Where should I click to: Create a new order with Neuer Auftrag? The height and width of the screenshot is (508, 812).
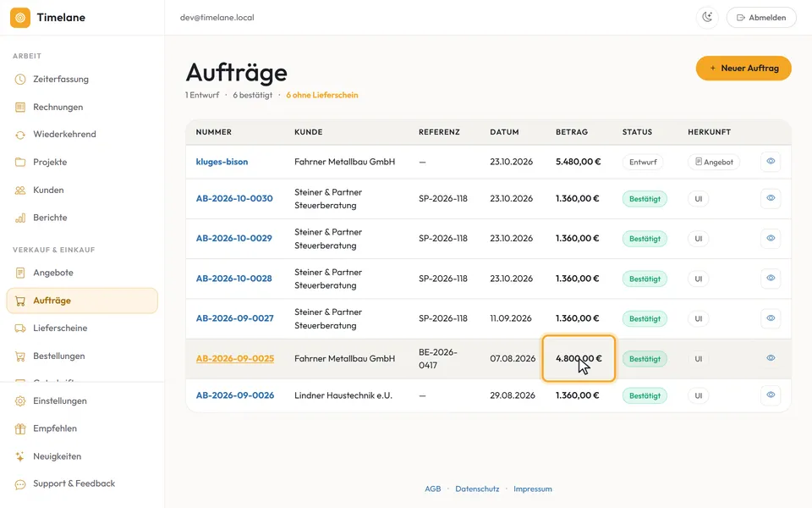[743, 69]
